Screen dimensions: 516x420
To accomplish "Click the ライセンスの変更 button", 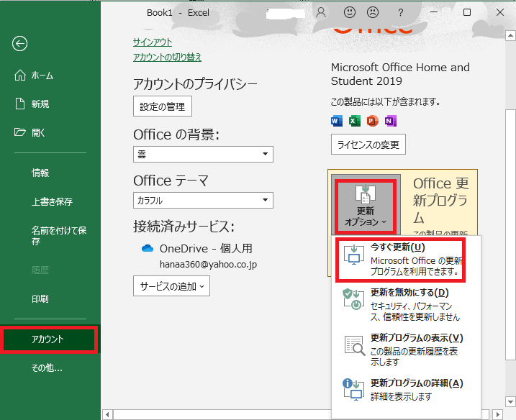I will (368, 145).
